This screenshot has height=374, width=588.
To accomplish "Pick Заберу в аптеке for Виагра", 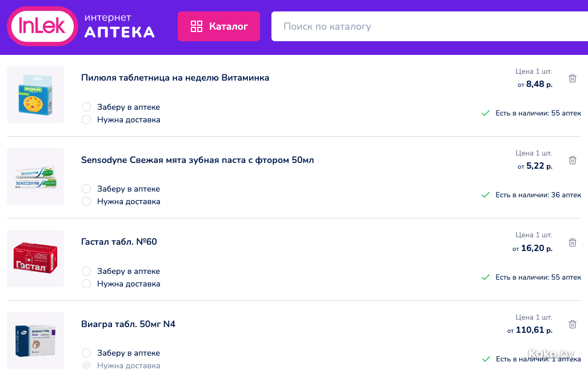I will [x=86, y=353].
